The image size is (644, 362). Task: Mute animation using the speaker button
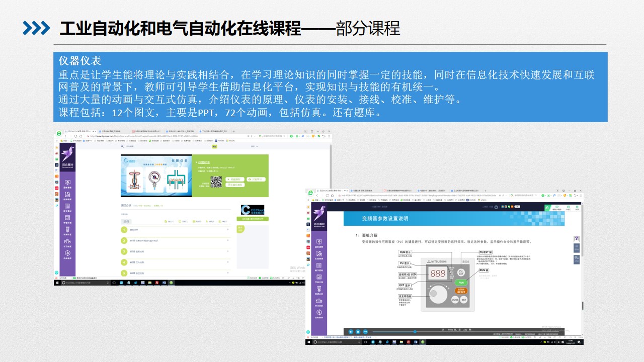351,332
